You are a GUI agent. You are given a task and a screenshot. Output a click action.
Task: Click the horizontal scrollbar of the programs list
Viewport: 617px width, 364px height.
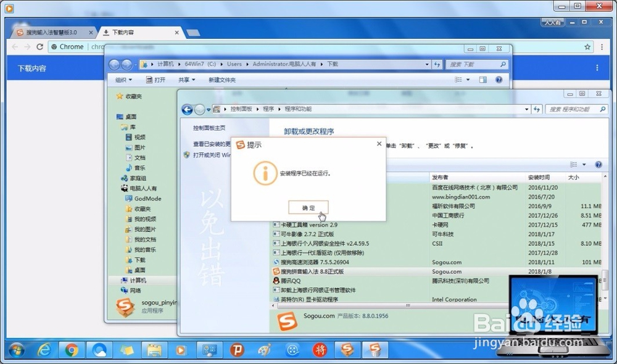tap(408, 305)
